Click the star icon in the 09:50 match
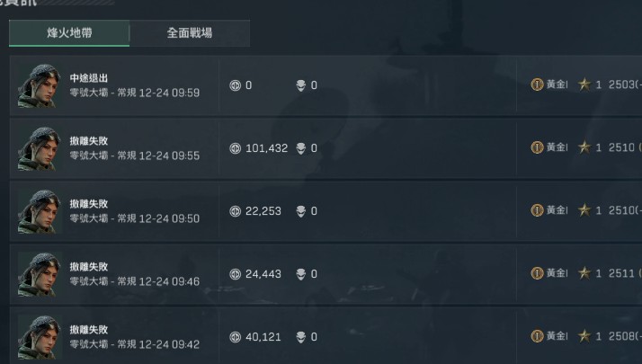Image resolution: width=642 pixels, height=364 pixels. point(584,210)
